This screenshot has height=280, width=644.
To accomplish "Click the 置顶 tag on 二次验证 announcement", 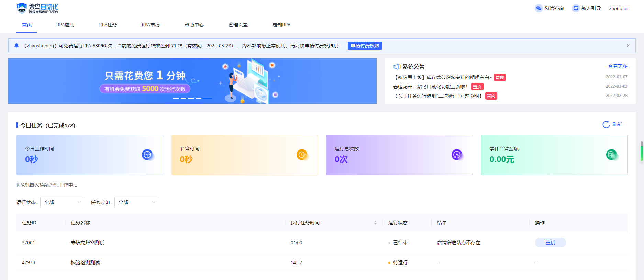I will pos(491,96).
